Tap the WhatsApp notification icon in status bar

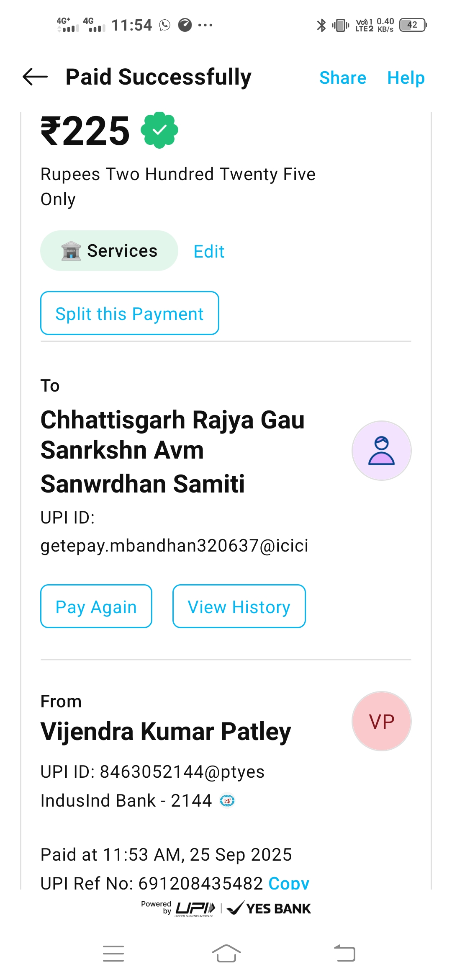pyautogui.click(x=165, y=25)
